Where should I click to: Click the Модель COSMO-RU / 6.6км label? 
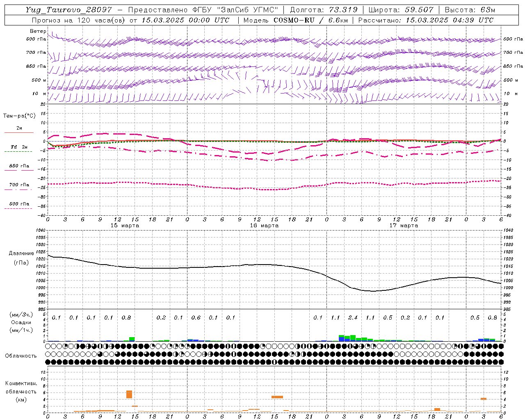pos(296,20)
